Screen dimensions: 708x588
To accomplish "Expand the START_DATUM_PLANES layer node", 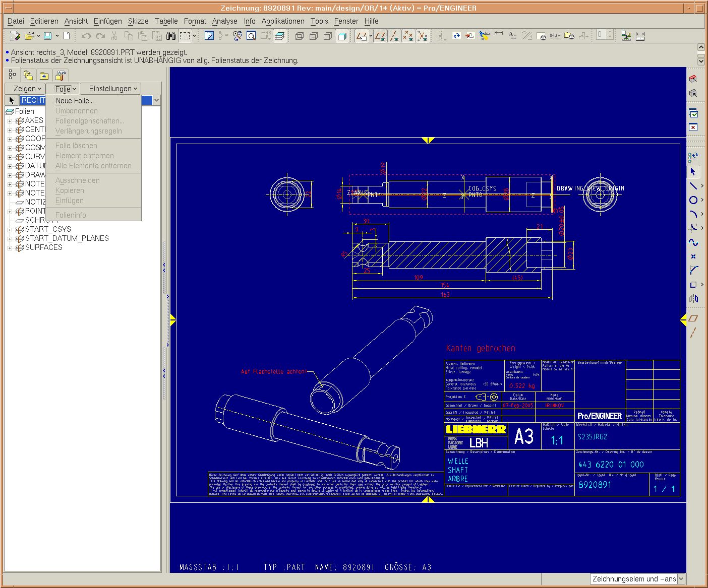I will pos(10,239).
